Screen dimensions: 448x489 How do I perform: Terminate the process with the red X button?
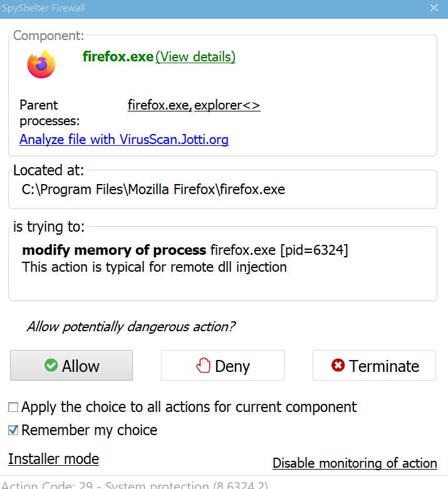[x=374, y=366]
